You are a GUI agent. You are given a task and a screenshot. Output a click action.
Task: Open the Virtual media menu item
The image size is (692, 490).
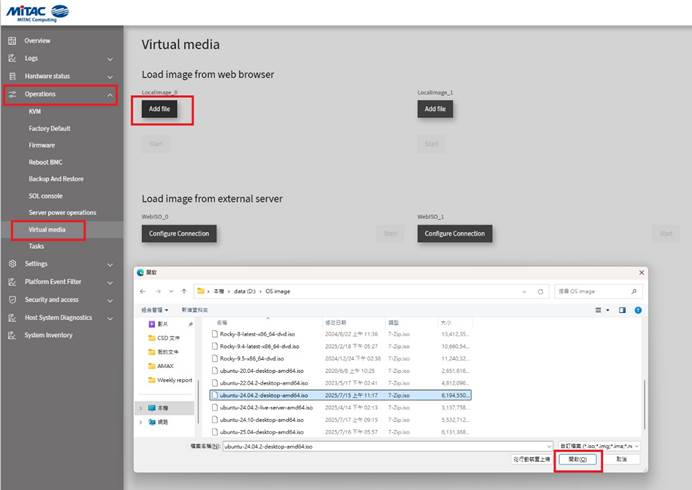pyautogui.click(x=47, y=229)
